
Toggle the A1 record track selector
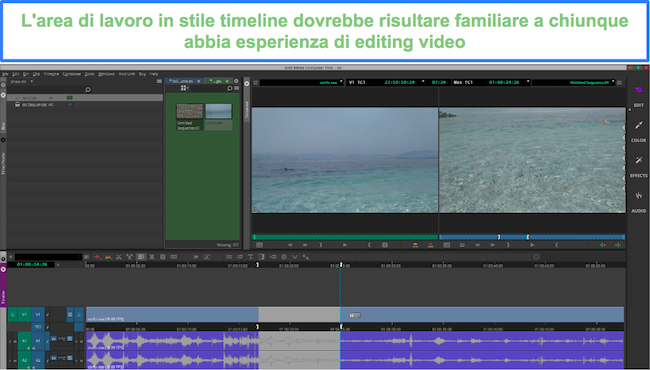pyautogui.click(x=38, y=341)
